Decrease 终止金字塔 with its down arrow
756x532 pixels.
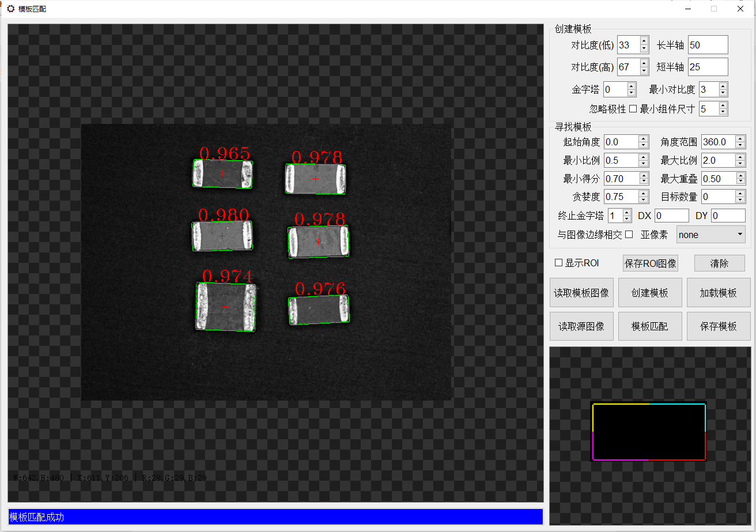(627, 219)
